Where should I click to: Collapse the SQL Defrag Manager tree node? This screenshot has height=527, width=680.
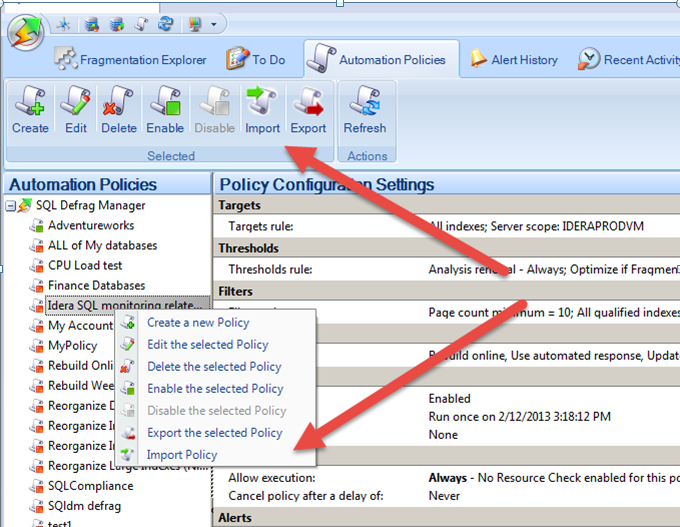[x=10, y=206]
